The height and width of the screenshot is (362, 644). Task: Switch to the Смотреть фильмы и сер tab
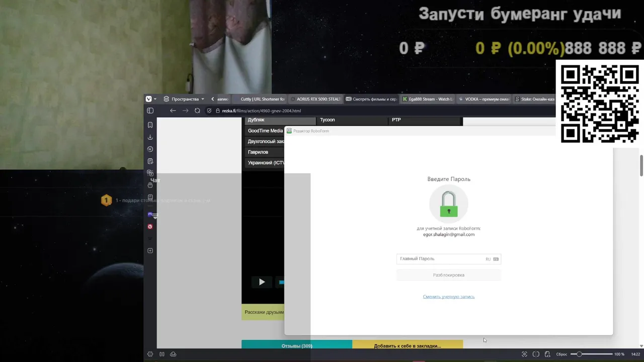tap(371, 99)
